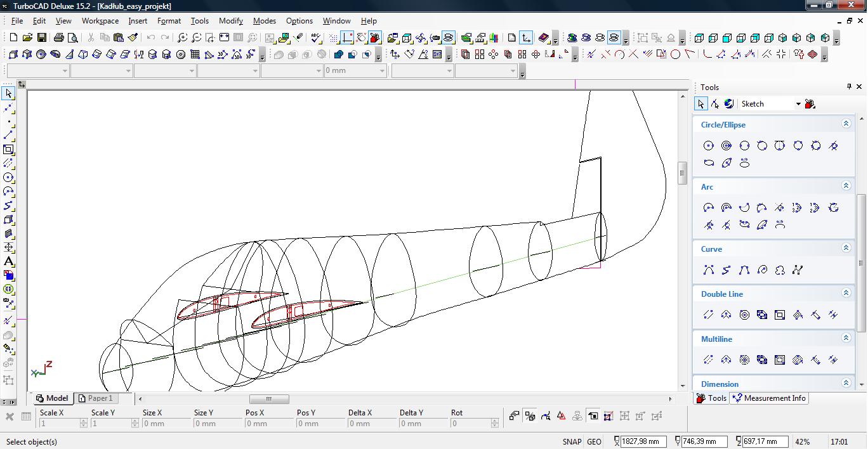Click the paste clipboard icon

coord(118,38)
